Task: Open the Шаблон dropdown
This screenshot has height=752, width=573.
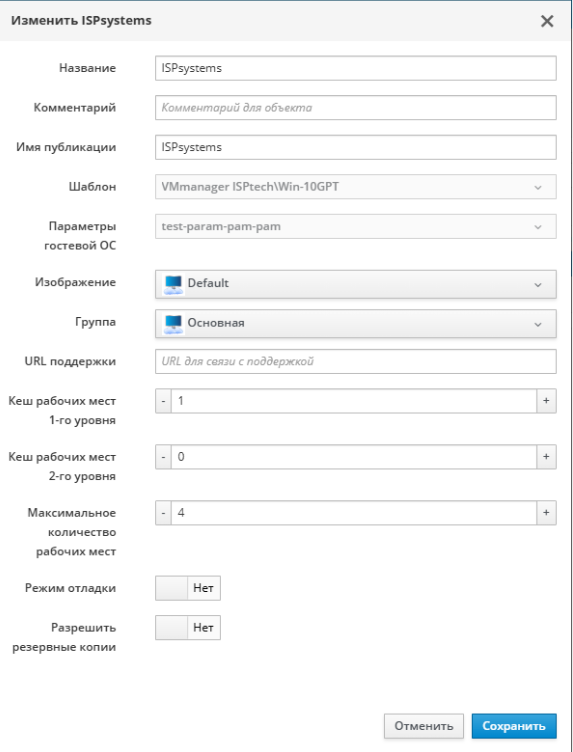Action: click(356, 187)
